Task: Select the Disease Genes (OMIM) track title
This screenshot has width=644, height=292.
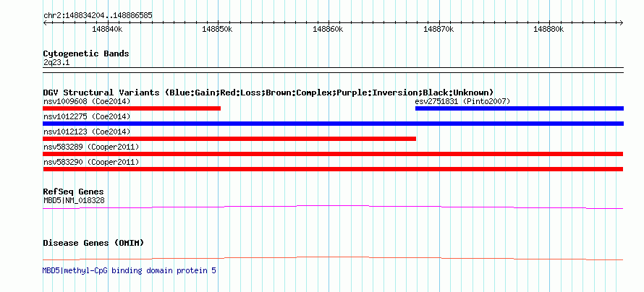Action: coord(93,243)
